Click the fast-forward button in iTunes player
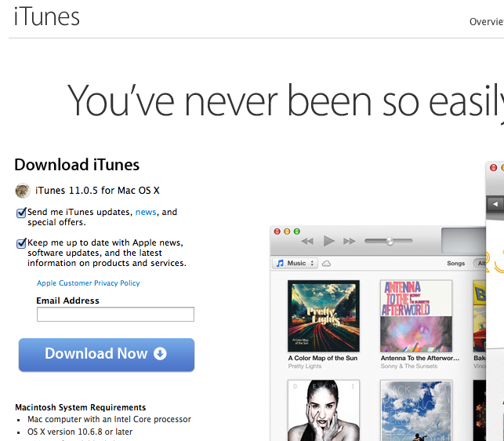 pos(350,241)
